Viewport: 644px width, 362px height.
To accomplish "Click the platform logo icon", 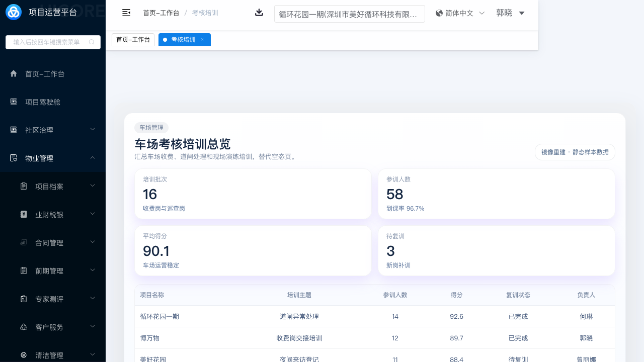I will pyautogui.click(x=14, y=12).
